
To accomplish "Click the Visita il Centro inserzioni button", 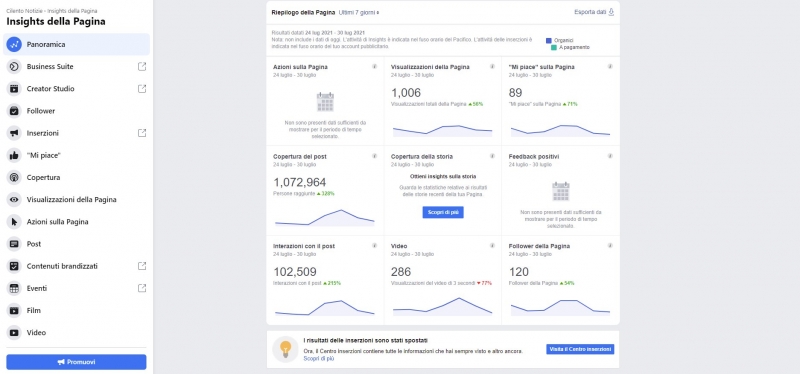I will 580,350.
